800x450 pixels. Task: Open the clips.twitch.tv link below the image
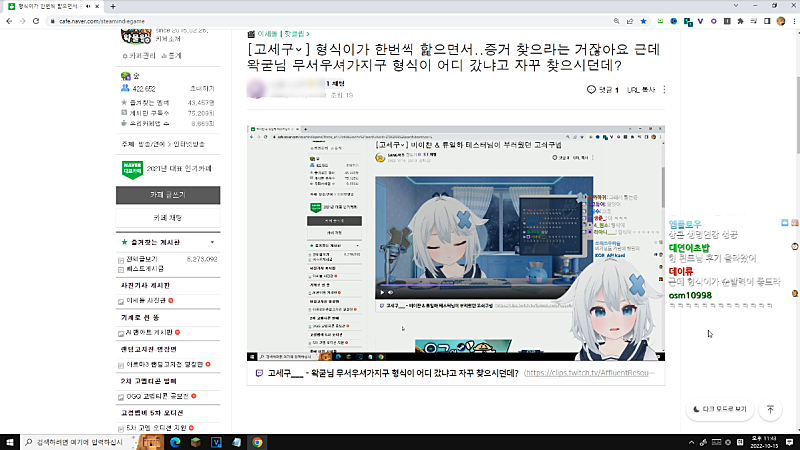(x=587, y=373)
